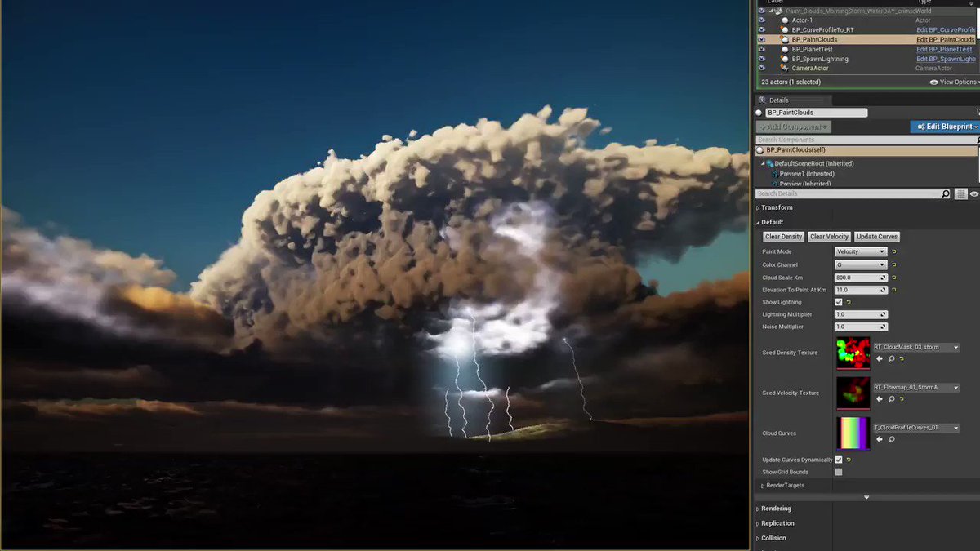Reset Seed Velocity Texture to default
This screenshot has width=980, height=551.
pos(902,399)
